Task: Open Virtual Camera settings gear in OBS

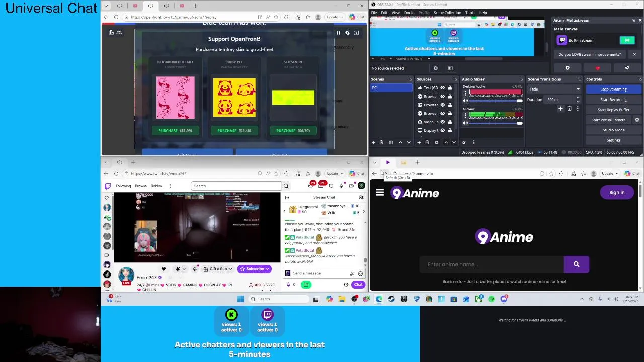Action: [637, 120]
